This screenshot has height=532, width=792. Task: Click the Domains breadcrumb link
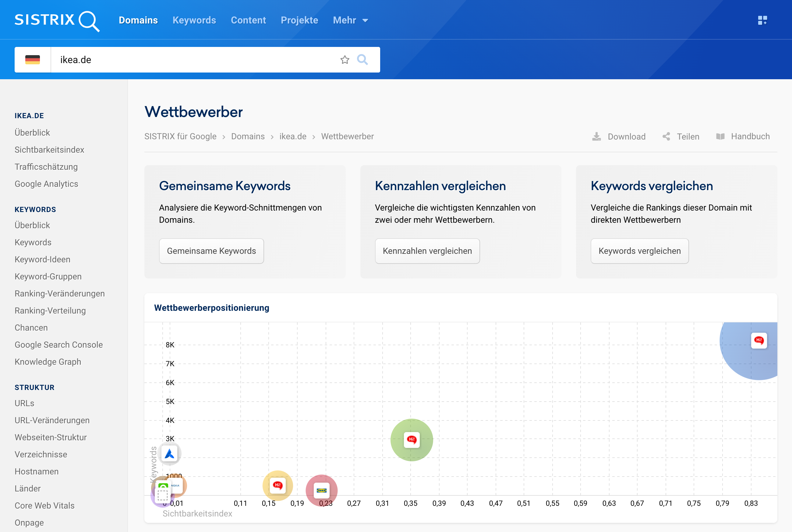click(x=248, y=137)
